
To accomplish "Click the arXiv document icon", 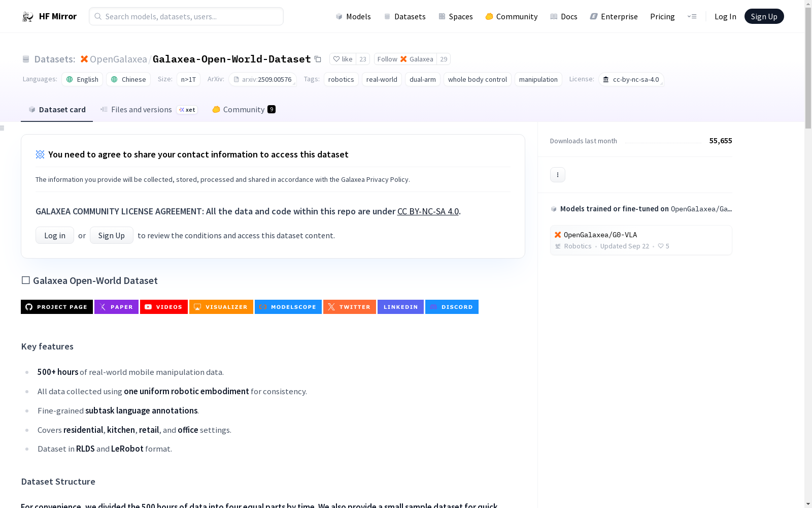I will [236, 79].
